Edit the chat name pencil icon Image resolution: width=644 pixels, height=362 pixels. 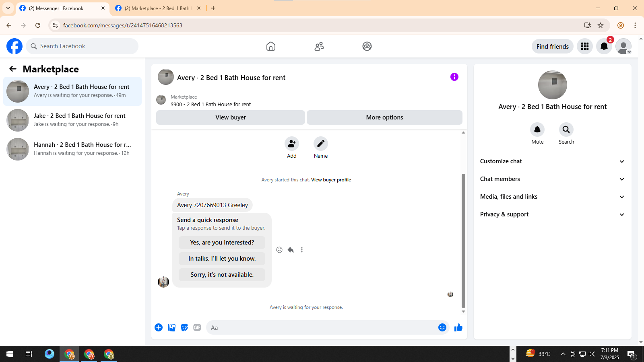point(321,144)
